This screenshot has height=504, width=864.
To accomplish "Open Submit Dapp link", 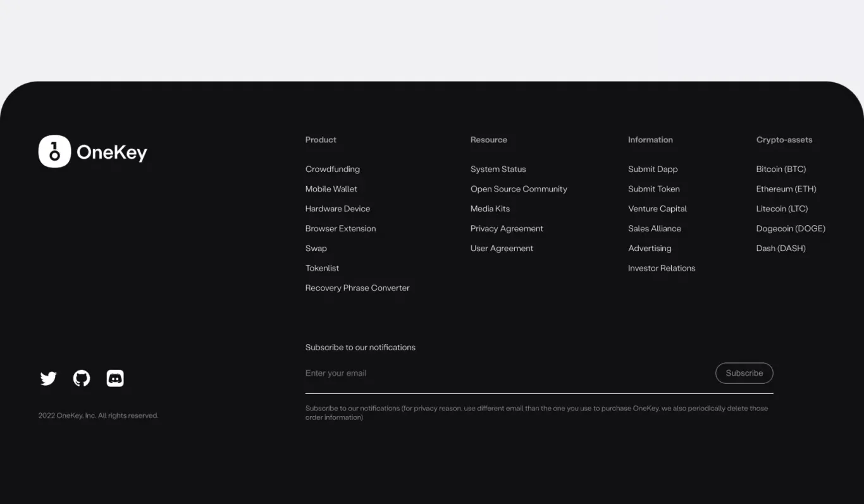I will click(x=653, y=169).
